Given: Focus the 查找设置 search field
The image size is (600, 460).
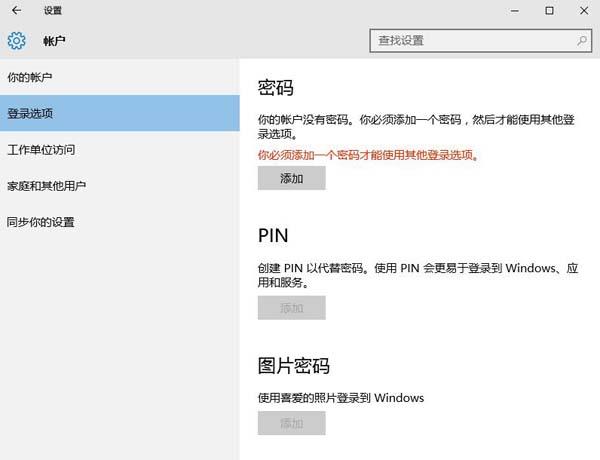Looking at the screenshot, I should pyautogui.click(x=481, y=41).
